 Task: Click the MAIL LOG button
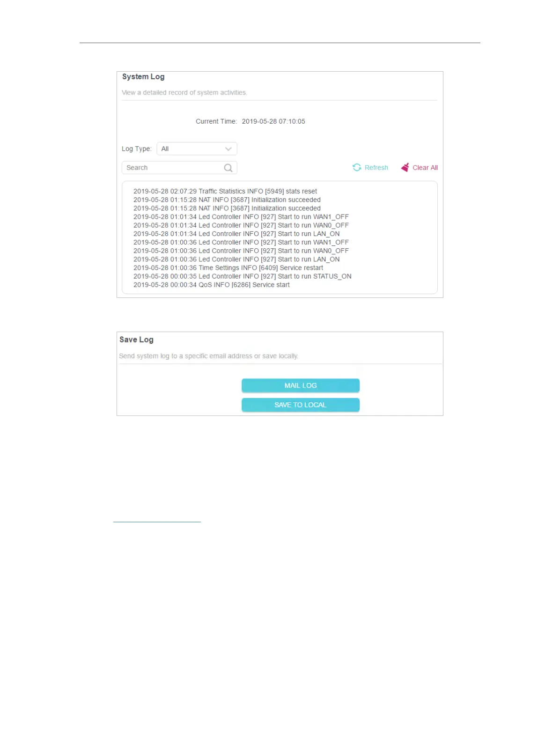tap(301, 385)
